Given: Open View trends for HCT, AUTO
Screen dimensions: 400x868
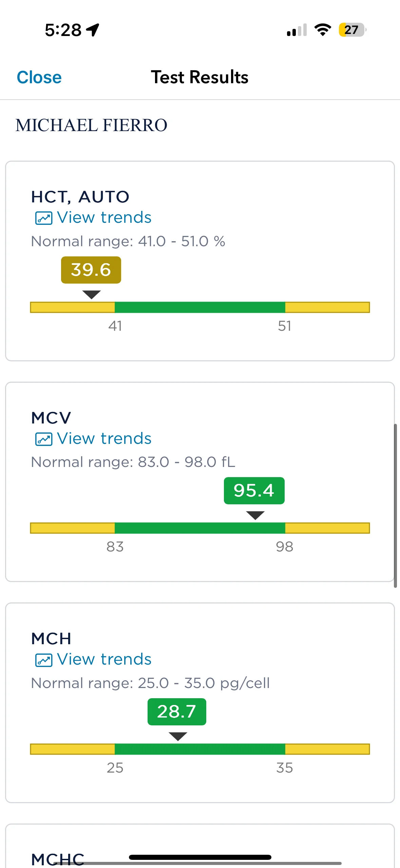Looking at the screenshot, I should pyautogui.click(x=104, y=218).
